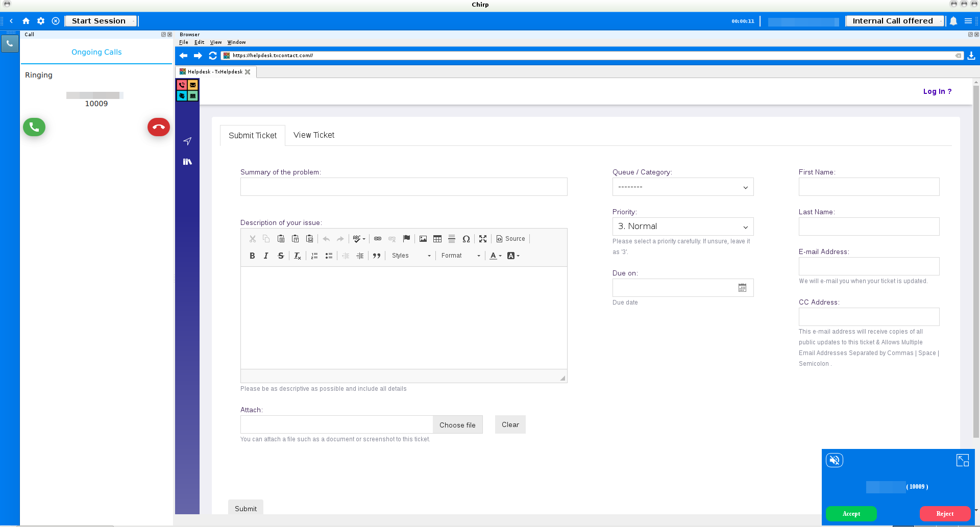The image size is (980, 527).
Task: Expand the call popup window
Action: coord(963,461)
